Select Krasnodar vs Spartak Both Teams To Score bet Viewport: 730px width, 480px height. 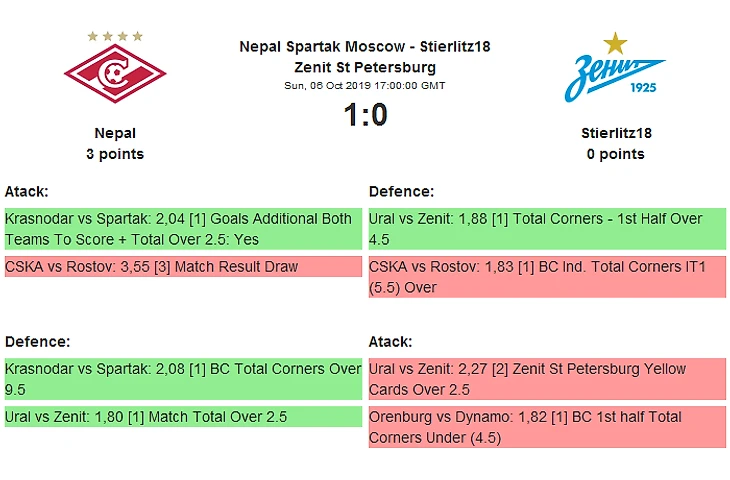(x=183, y=229)
